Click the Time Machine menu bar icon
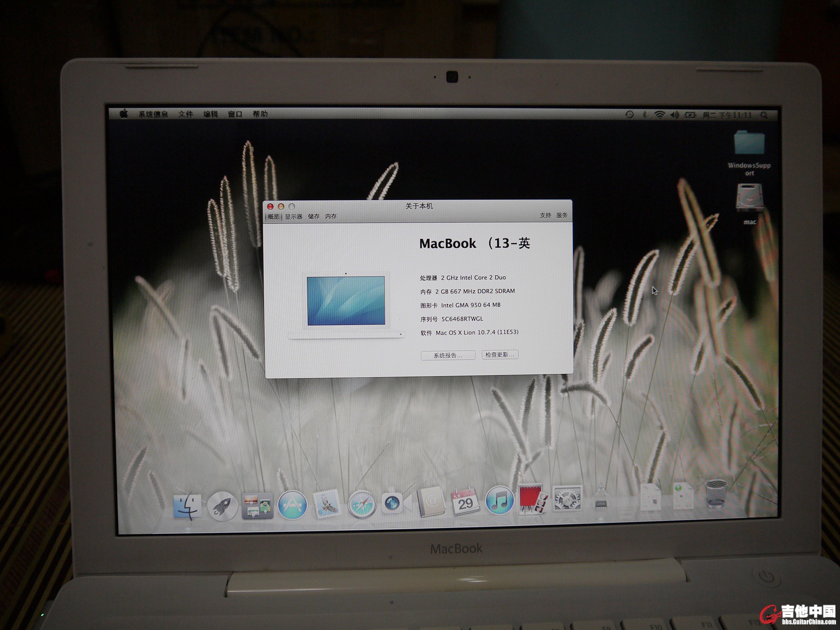The image size is (840, 630). pos(629,114)
